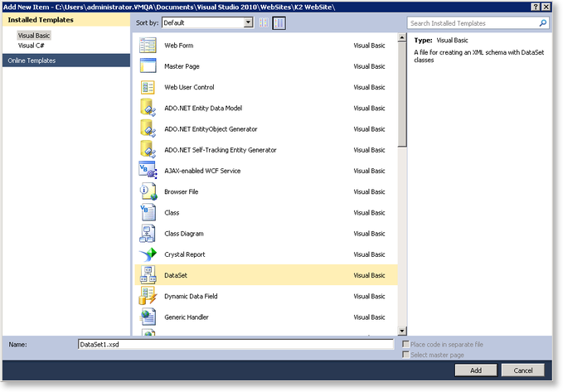
Task: Choose ADO.NET EntityObject Generator label
Action: click(211, 129)
